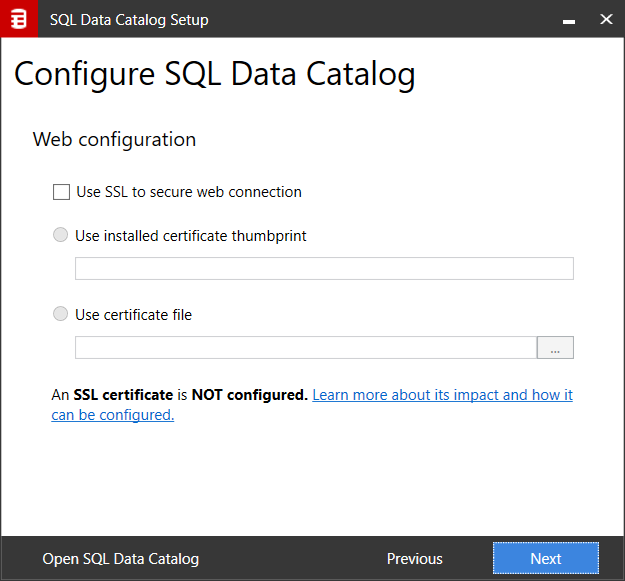Click the 'SQL Data Catalog Setup' title bar text
The height and width of the screenshot is (581, 625).
(129, 19)
